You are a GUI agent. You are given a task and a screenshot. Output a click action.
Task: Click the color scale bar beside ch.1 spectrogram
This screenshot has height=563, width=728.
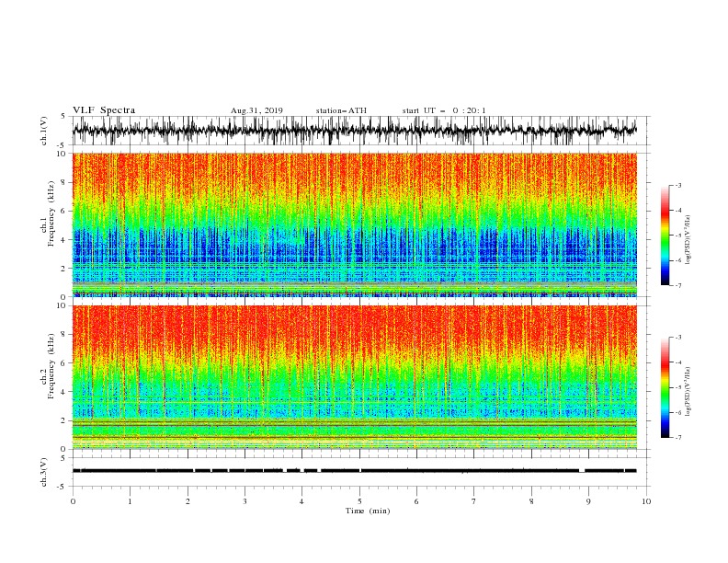(x=665, y=236)
